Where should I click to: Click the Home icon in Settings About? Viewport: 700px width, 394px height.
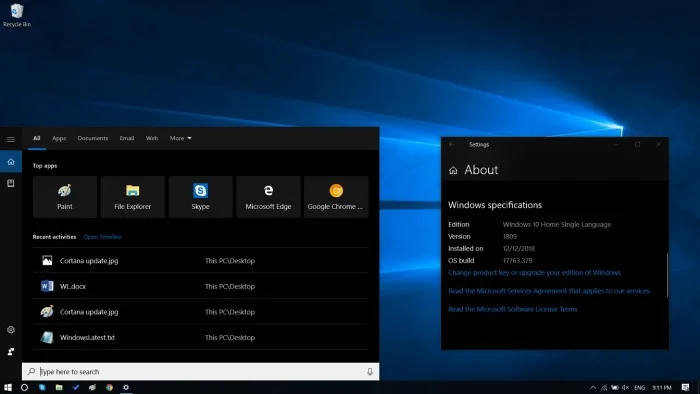tap(453, 170)
